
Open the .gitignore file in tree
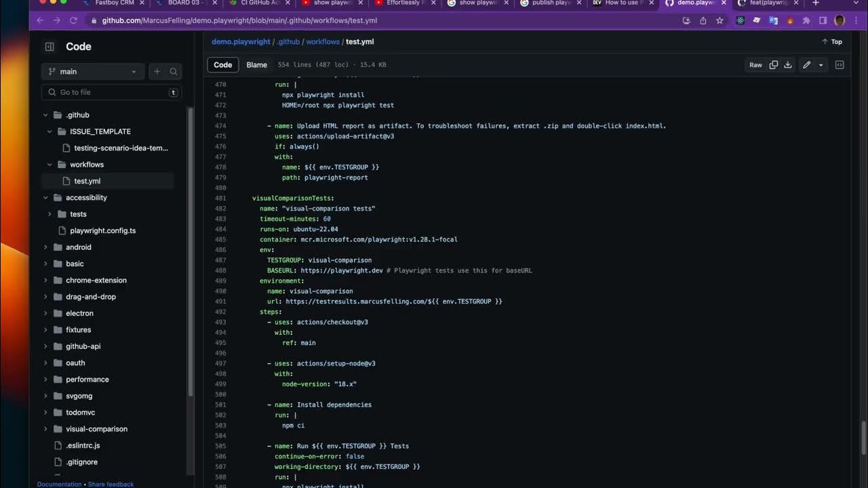(81, 462)
